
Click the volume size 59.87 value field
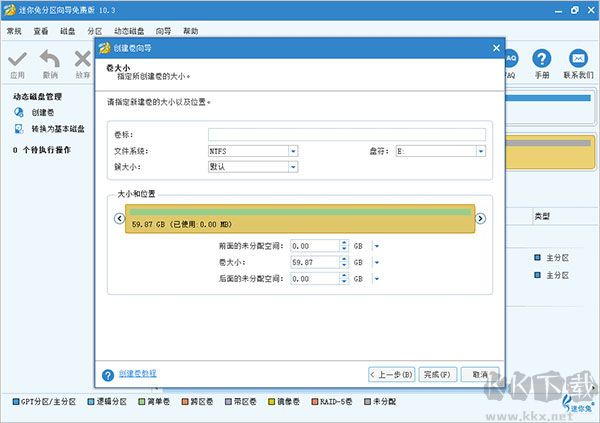(315, 262)
